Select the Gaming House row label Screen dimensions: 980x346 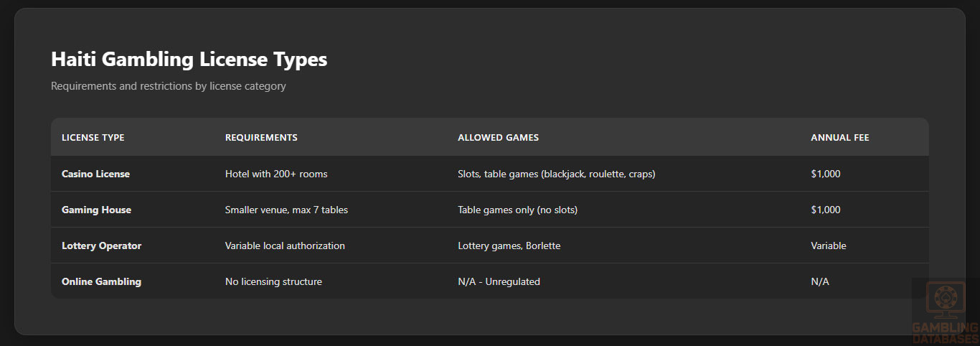click(x=96, y=210)
